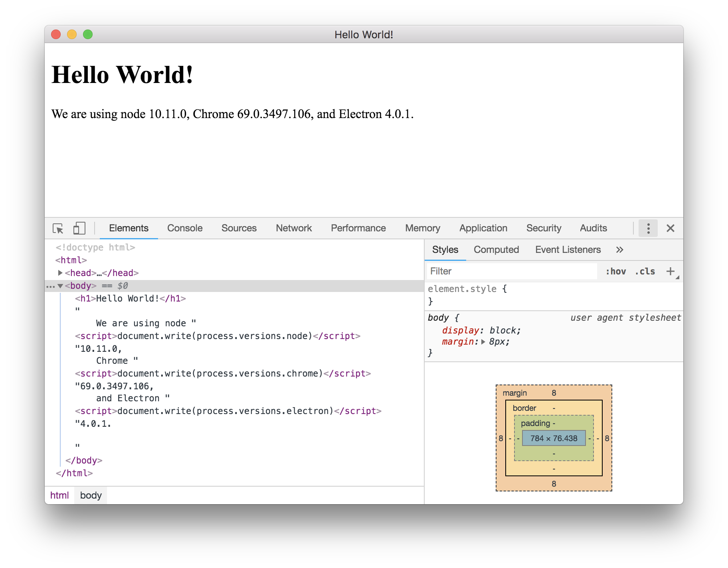Expand the head element node

click(x=60, y=273)
